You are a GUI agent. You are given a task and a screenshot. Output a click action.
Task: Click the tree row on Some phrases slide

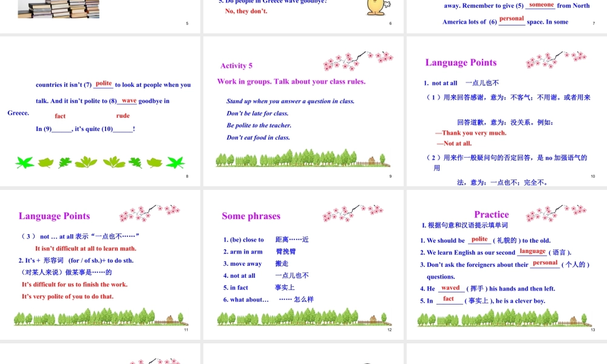(303, 317)
